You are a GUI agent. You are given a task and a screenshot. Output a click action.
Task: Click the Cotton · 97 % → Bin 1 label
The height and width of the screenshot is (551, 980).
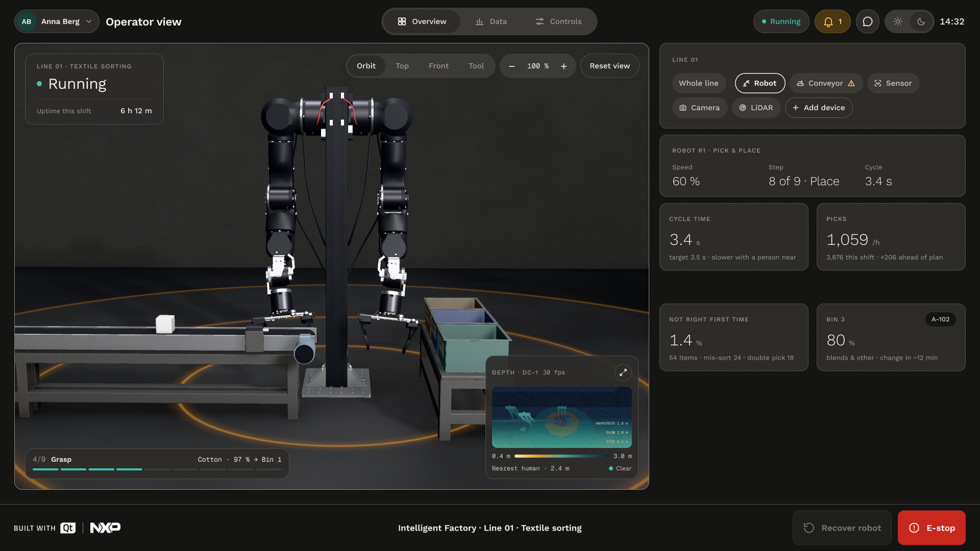coord(239,460)
